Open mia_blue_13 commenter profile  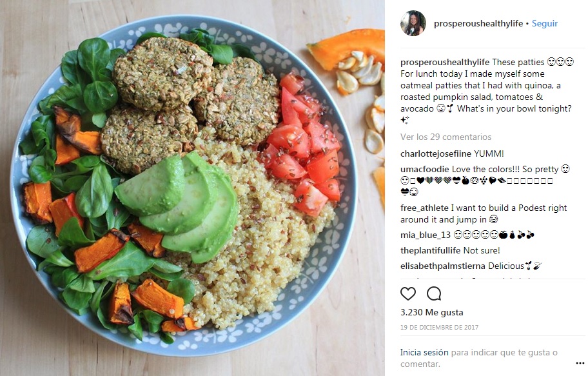426,235
